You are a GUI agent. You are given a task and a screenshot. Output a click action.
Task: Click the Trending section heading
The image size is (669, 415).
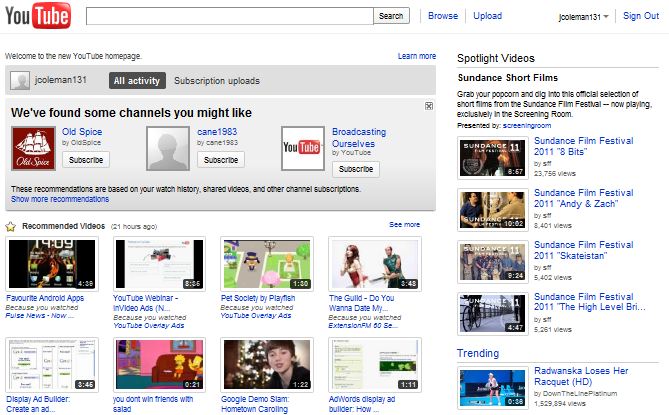click(x=478, y=353)
